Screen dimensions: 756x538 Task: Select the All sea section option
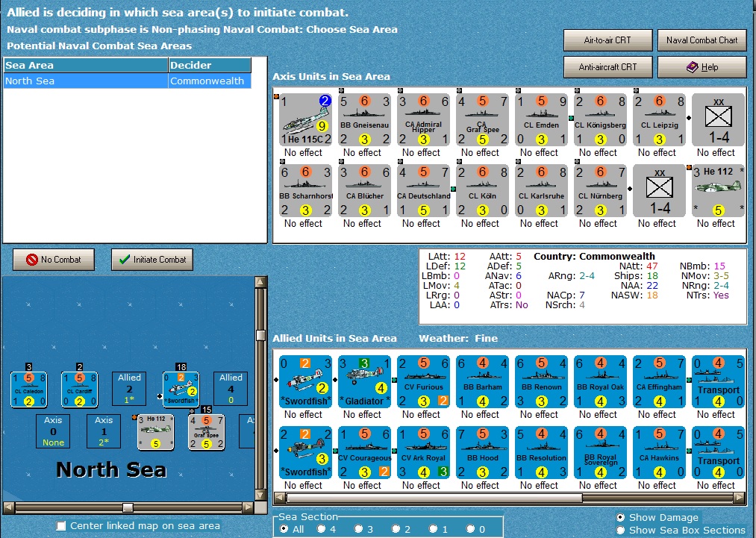[284, 529]
